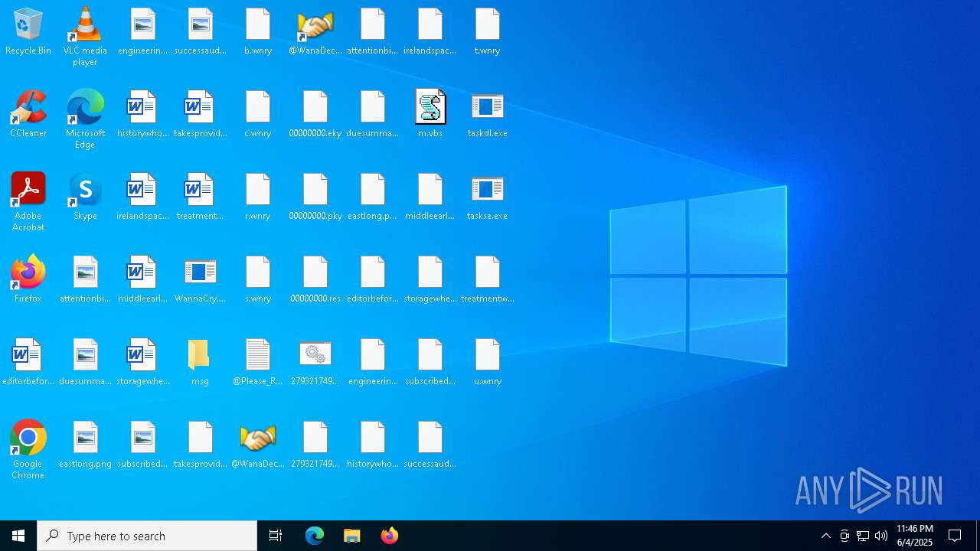Select the historywho... Word document
Viewport: 980px width, 551px height.
[x=143, y=115]
